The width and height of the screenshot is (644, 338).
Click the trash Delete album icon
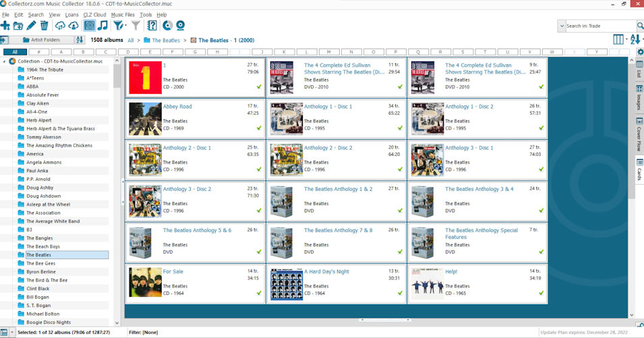coord(44,26)
